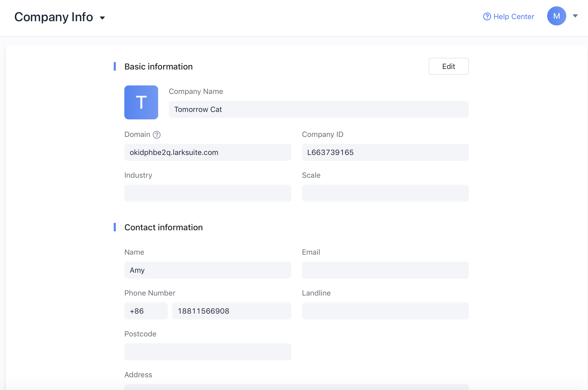Open the +86 country code selector
Screen dimensions: 588x390
click(x=146, y=311)
